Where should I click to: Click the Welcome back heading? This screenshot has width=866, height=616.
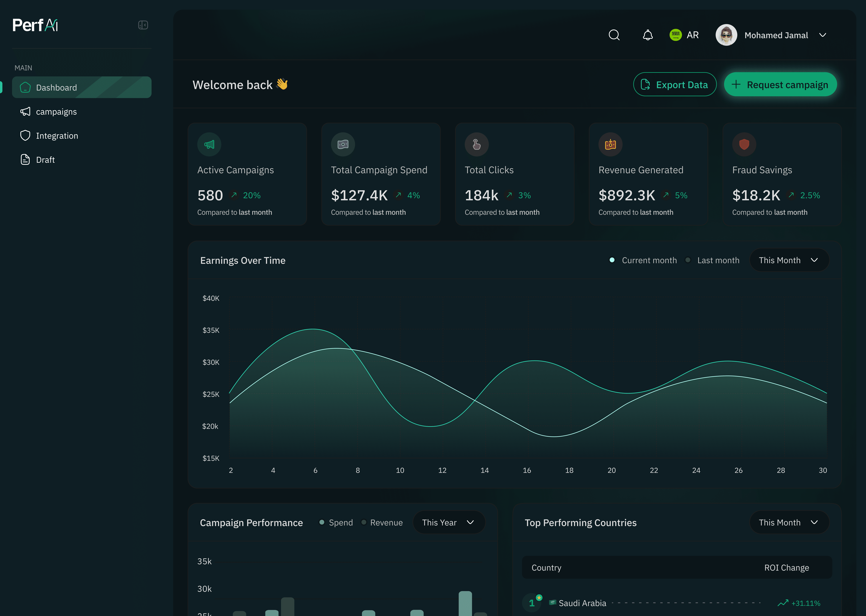(x=232, y=85)
